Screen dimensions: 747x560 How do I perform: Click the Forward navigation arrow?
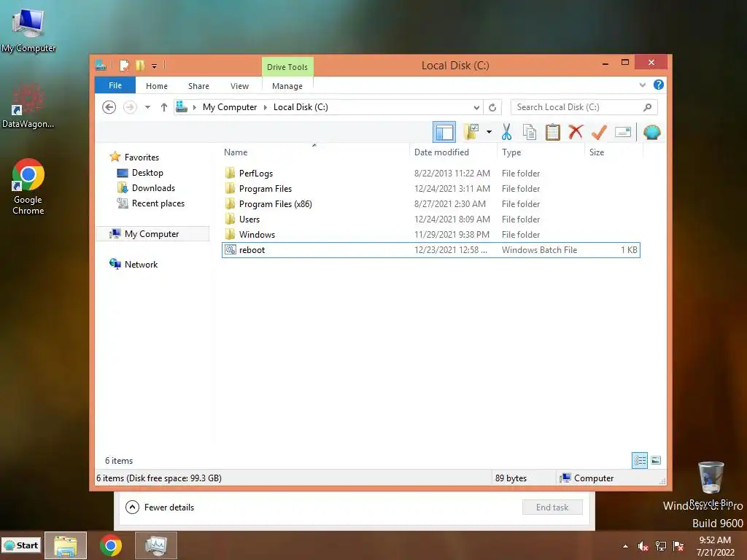130,107
